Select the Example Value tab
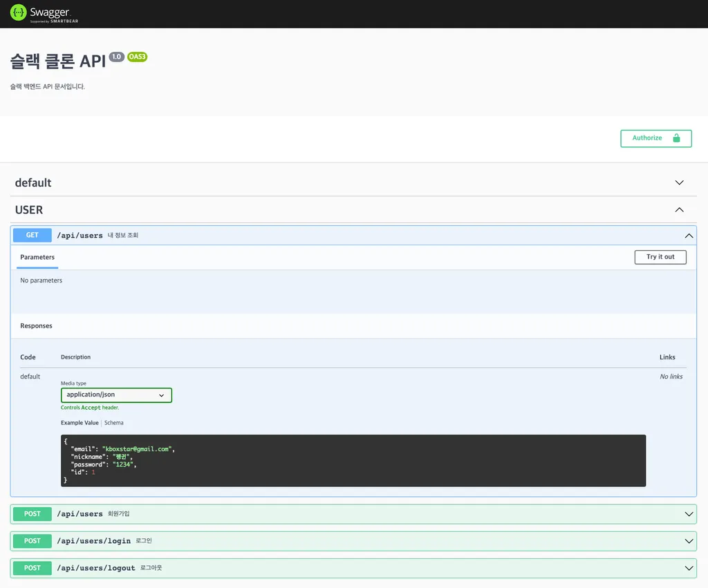Image resolution: width=708 pixels, height=588 pixels. tap(80, 423)
